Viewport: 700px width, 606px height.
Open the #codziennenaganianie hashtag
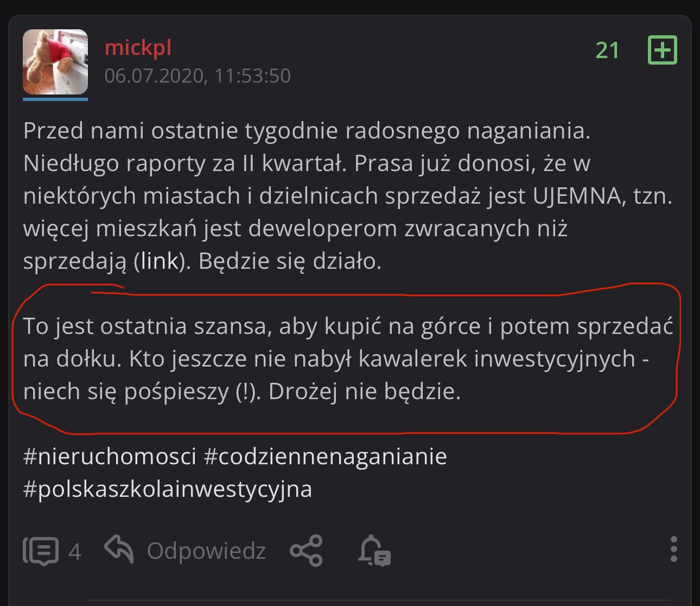click(x=325, y=457)
